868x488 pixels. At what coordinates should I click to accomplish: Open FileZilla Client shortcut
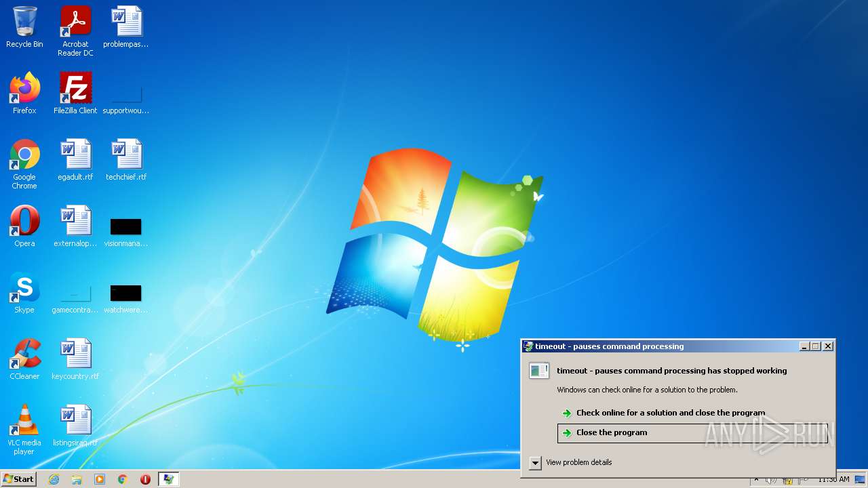pos(75,94)
